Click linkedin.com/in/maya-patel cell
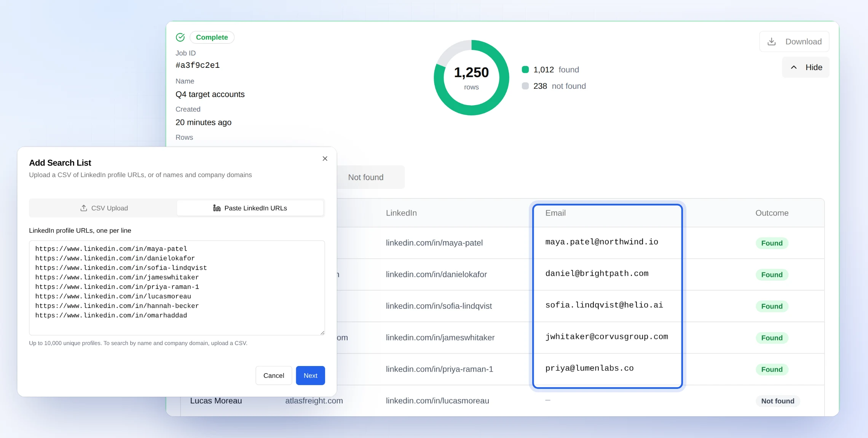 434,243
